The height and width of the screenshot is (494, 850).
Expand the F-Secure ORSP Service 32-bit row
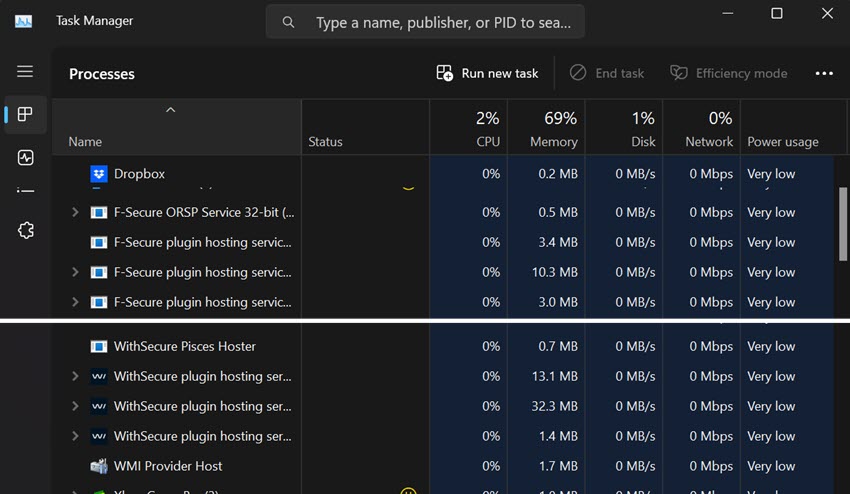coord(75,212)
